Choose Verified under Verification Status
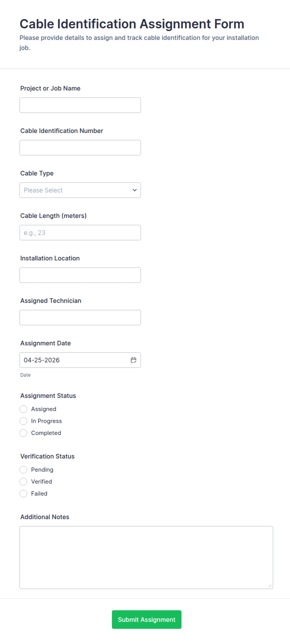This screenshot has height=644, width=290. [x=23, y=481]
